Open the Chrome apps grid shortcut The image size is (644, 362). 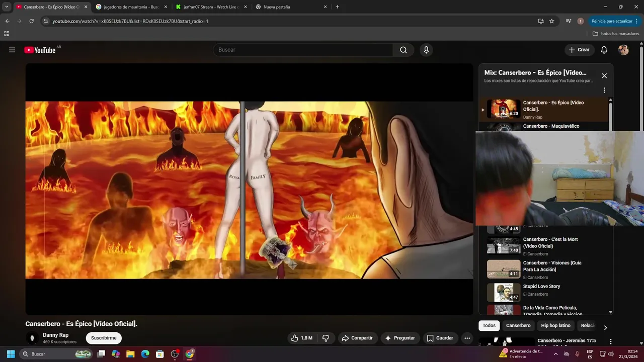[x=7, y=34]
